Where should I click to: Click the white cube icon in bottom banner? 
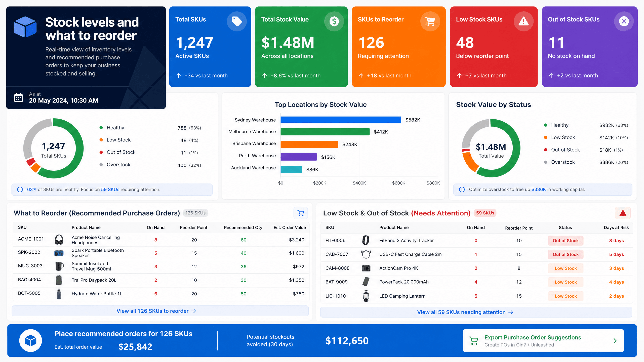pyautogui.click(x=31, y=341)
